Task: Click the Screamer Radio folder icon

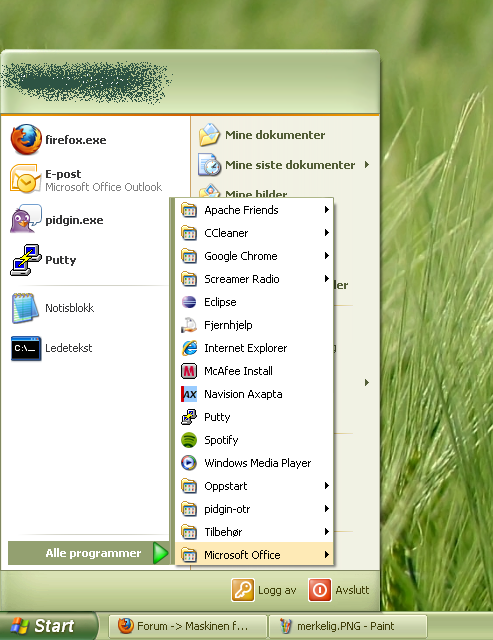Action: pos(189,279)
